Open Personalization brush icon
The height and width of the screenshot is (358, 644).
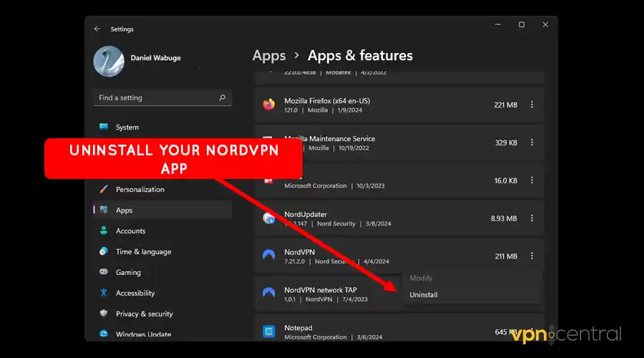point(104,189)
